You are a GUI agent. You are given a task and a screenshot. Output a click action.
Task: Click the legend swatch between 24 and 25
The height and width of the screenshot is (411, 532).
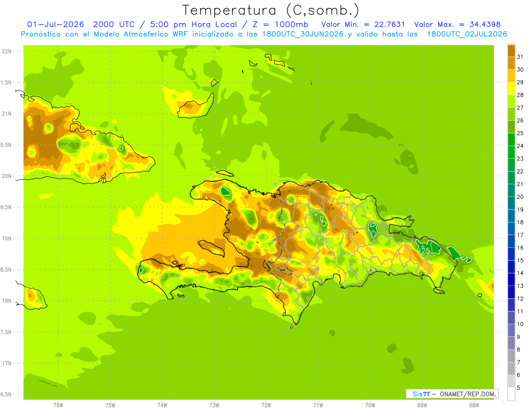(511, 140)
